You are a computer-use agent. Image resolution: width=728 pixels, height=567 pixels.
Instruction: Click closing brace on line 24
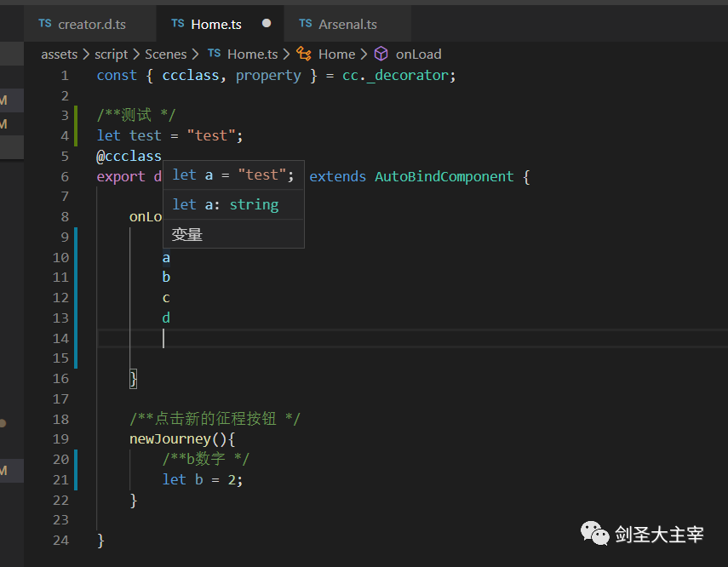point(100,541)
